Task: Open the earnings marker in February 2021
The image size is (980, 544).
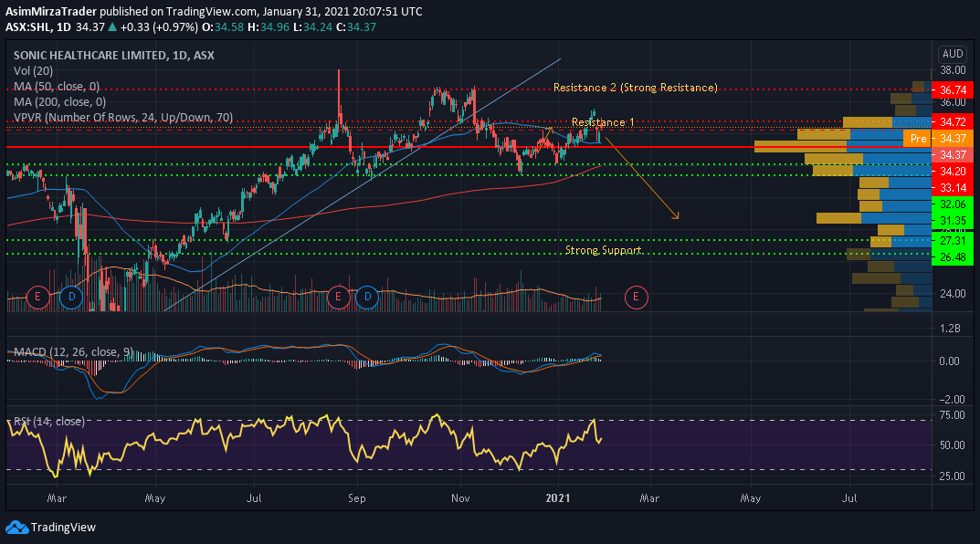Action: click(x=637, y=298)
